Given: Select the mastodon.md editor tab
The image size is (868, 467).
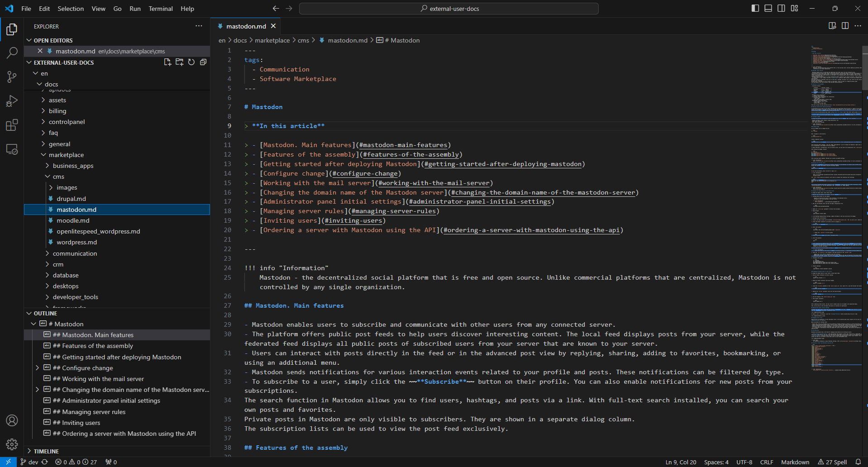Looking at the screenshot, I should click(x=246, y=26).
